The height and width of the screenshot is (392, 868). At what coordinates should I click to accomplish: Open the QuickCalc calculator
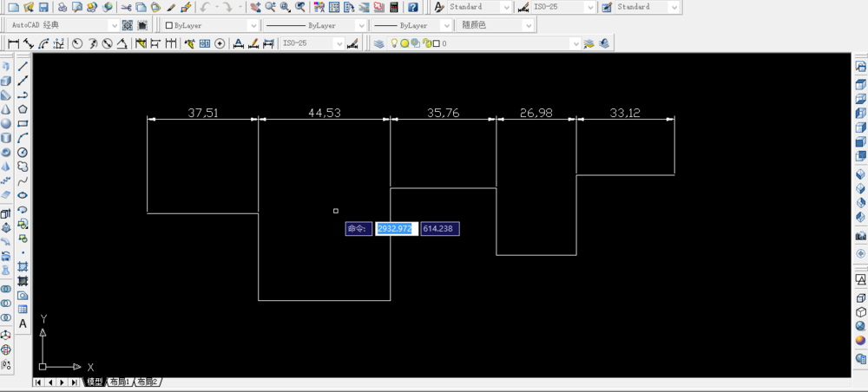coord(394,7)
